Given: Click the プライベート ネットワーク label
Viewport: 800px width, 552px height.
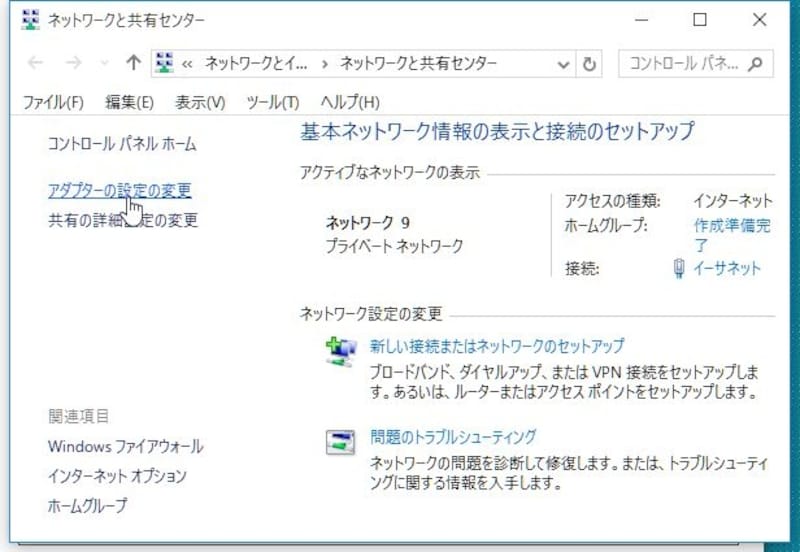Looking at the screenshot, I should click(394, 246).
